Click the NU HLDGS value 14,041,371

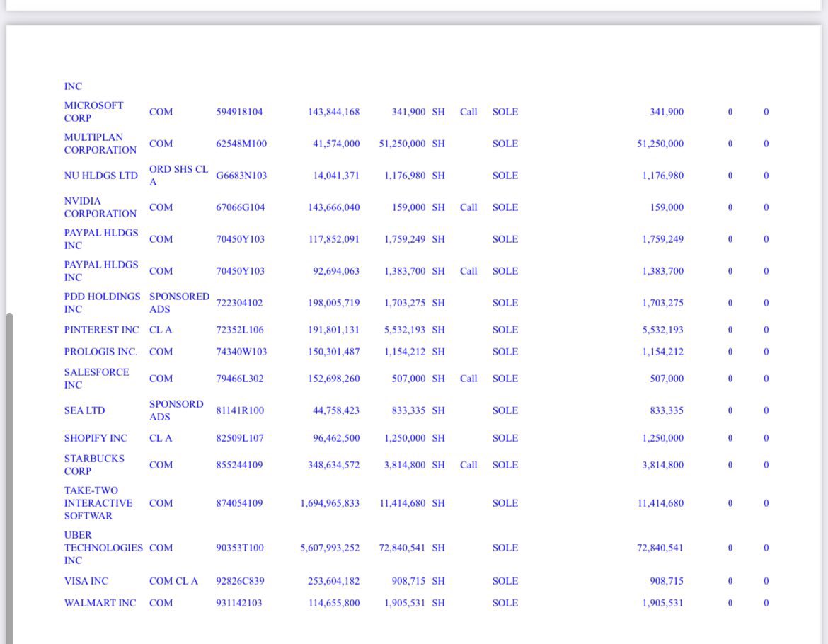point(336,176)
